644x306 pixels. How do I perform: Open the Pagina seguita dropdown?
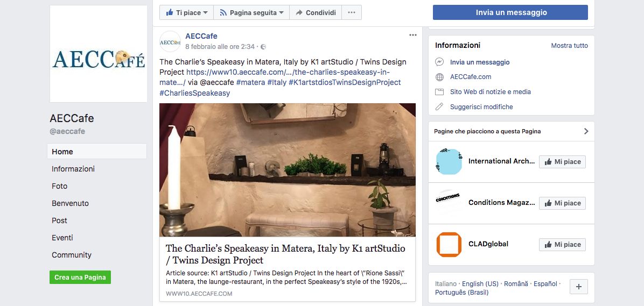point(251,12)
